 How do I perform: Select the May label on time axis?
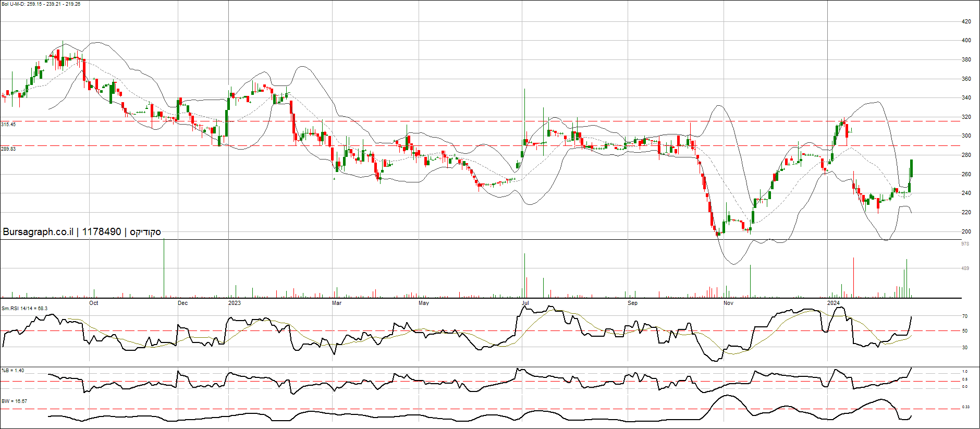(424, 303)
